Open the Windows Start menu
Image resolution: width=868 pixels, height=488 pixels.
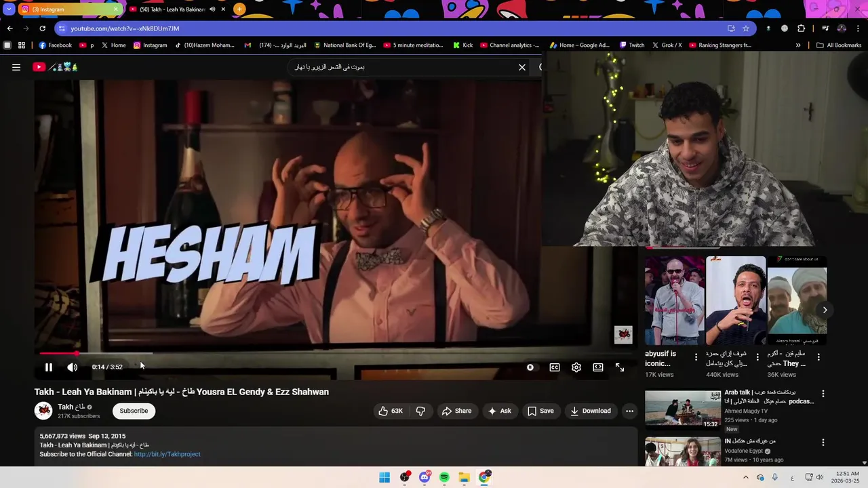[x=384, y=477]
